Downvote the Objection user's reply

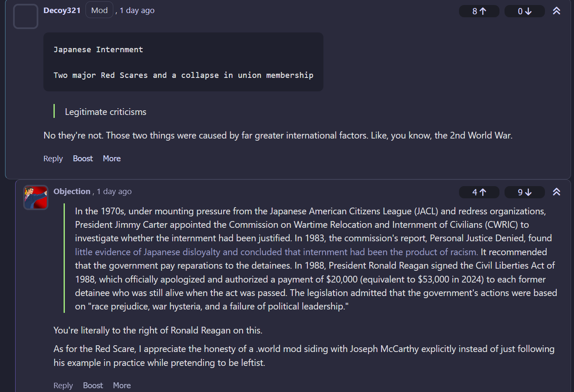pos(524,192)
